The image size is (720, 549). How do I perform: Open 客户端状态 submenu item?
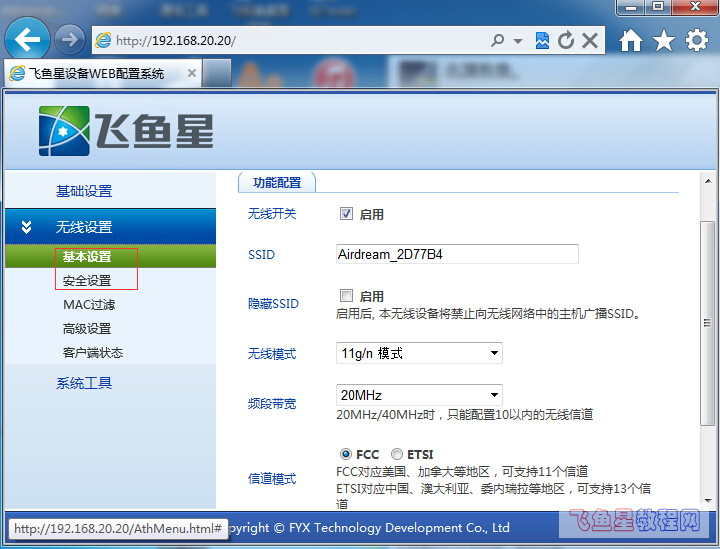tap(93, 353)
